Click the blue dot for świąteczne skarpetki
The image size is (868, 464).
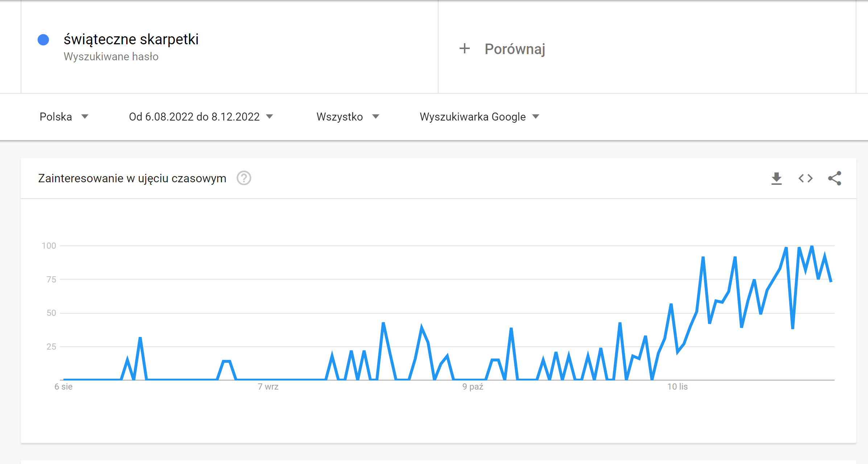tap(43, 40)
